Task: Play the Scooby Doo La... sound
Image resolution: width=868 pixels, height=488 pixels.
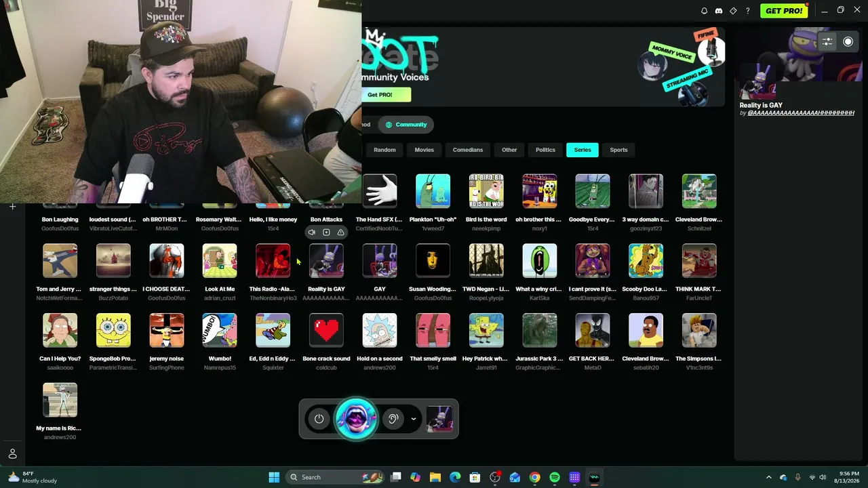Action: coord(646,261)
